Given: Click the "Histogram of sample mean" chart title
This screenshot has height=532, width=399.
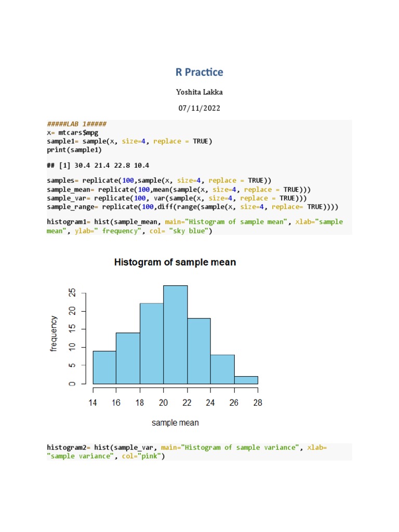Looking at the screenshot, I should point(175,262).
